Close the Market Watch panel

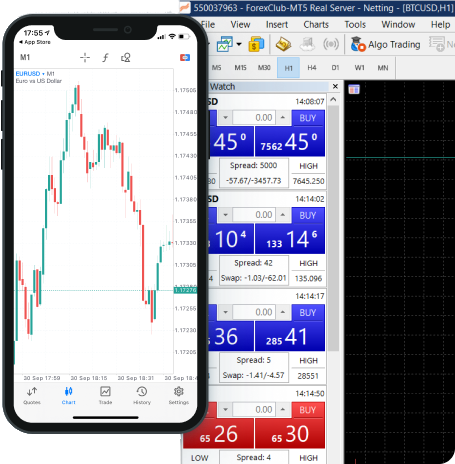tap(335, 87)
